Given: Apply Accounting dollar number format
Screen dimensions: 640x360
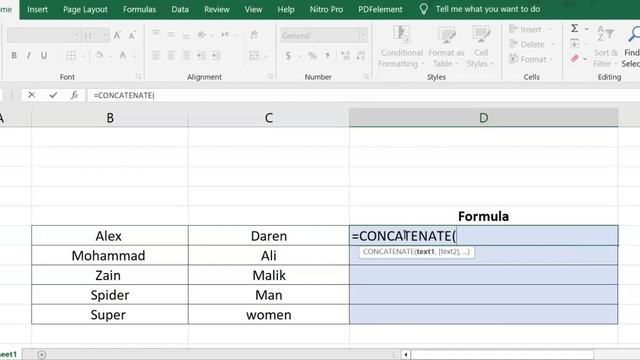Looking at the screenshot, I should pyautogui.click(x=288, y=56).
